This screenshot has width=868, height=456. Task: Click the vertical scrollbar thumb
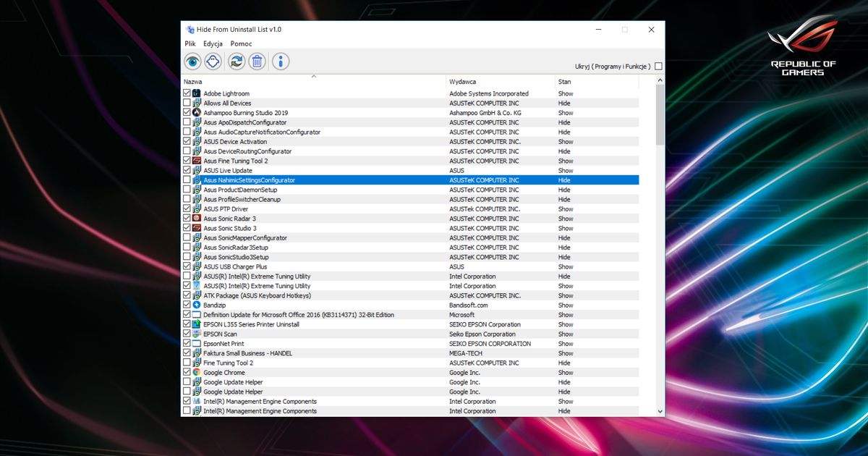coord(660,115)
